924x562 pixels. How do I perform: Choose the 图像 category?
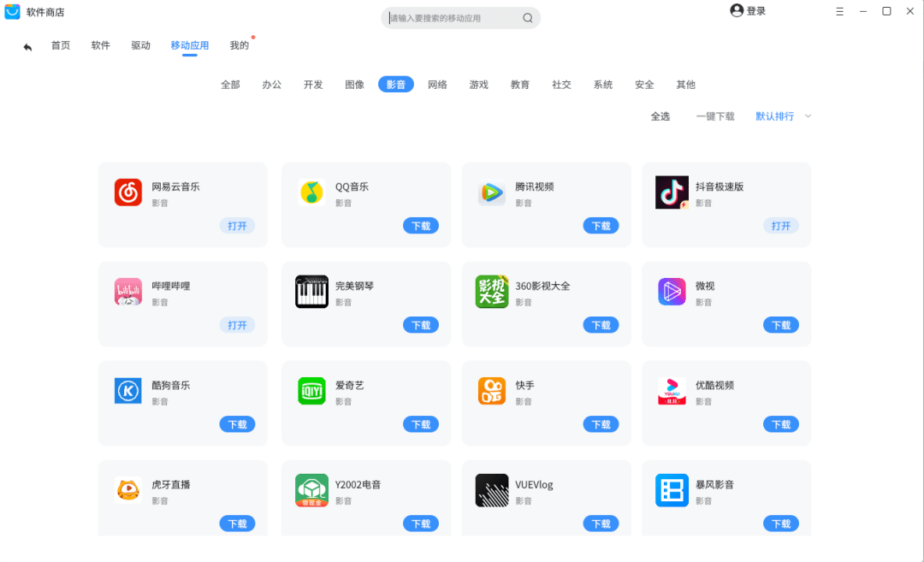(x=355, y=85)
